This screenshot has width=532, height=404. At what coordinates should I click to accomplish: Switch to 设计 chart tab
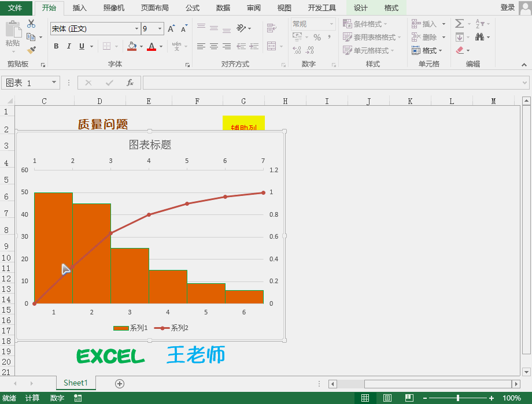pos(360,8)
